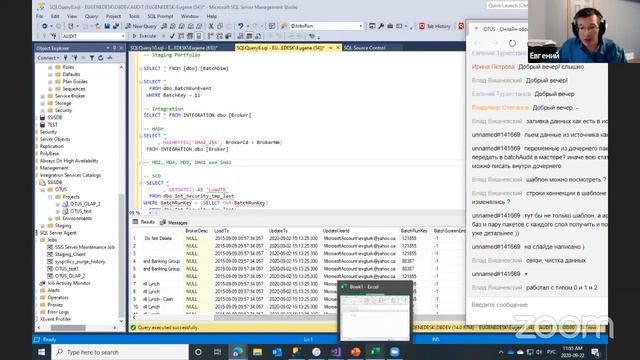This screenshot has width=640, height=360.
Task: Click the Windows Start button
Action: click(42, 352)
